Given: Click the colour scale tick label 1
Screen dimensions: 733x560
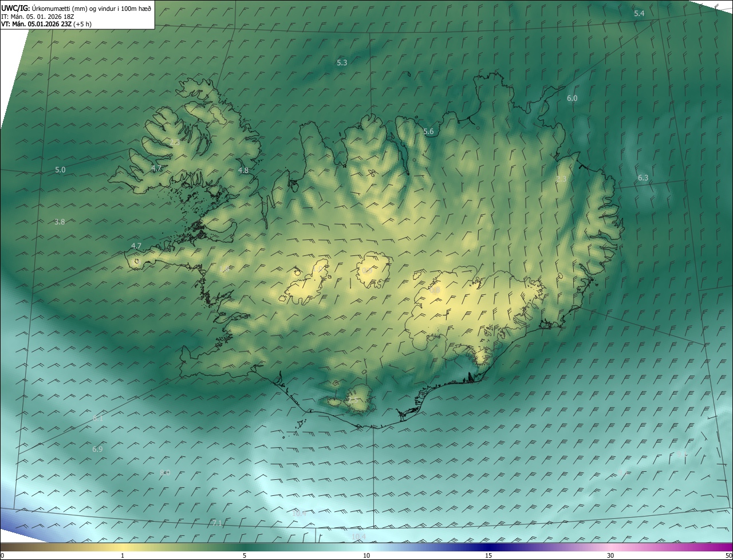Looking at the screenshot, I should [123, 555].
